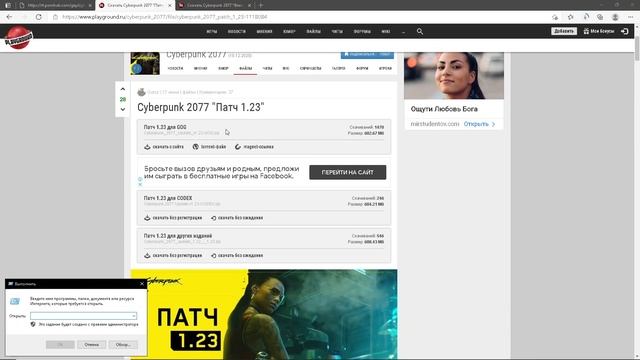The height and width of the screenshot is (360, 640).
Task: Expand the more items ellipsis in site menu
Action: (403, 31)
